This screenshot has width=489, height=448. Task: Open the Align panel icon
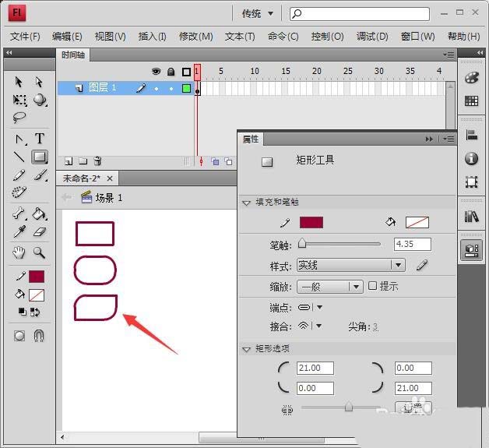(x=471, y=135)
